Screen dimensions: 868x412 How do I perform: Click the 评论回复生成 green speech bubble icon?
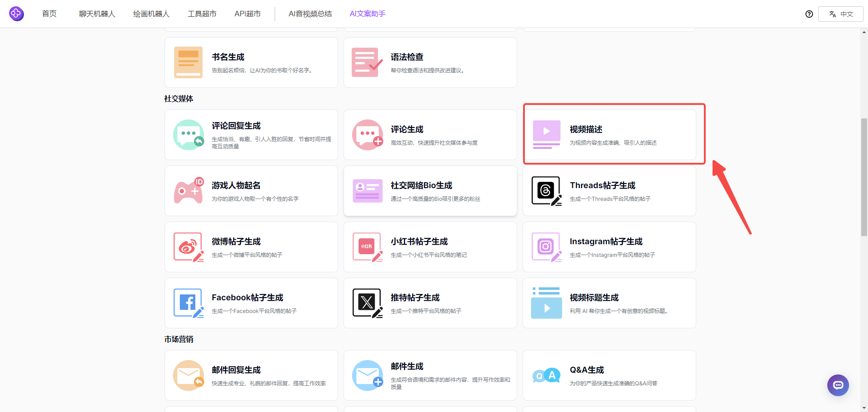189,135
